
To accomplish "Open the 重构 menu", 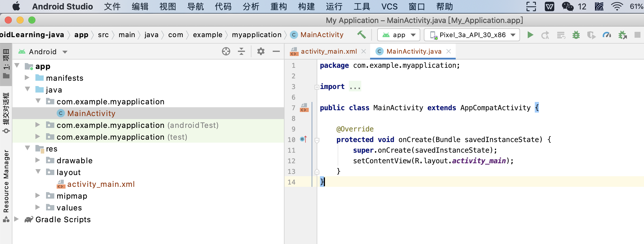I will 279,6.
